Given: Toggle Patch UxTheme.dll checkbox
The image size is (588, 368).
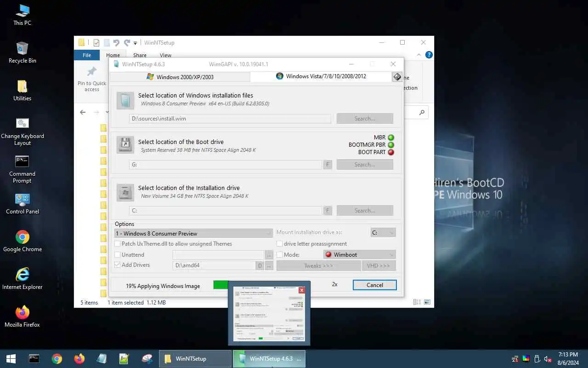Looking at the screenshot, I should click(x=118, y=244).
